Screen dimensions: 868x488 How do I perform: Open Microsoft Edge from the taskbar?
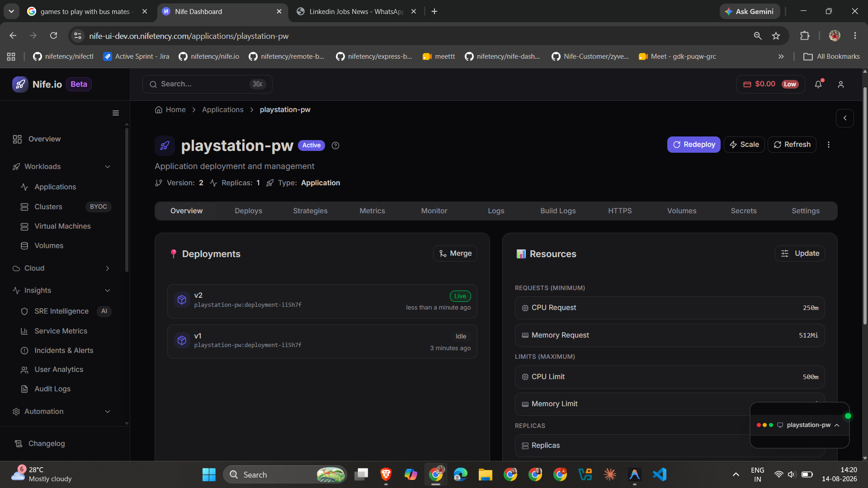coord(460,474)
